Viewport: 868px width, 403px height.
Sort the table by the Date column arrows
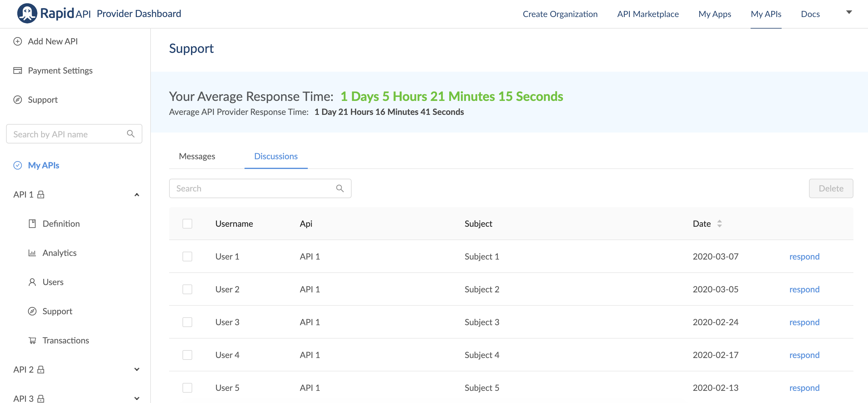(x=719, y=224)
